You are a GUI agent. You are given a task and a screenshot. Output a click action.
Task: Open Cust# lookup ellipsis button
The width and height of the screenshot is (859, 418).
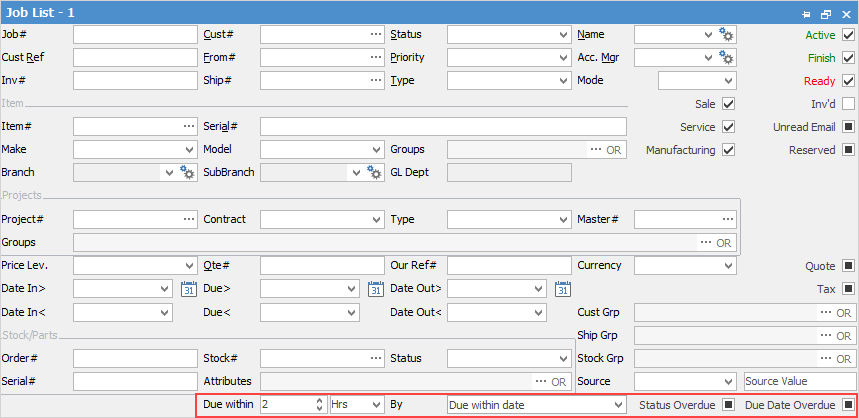[375, 35]
